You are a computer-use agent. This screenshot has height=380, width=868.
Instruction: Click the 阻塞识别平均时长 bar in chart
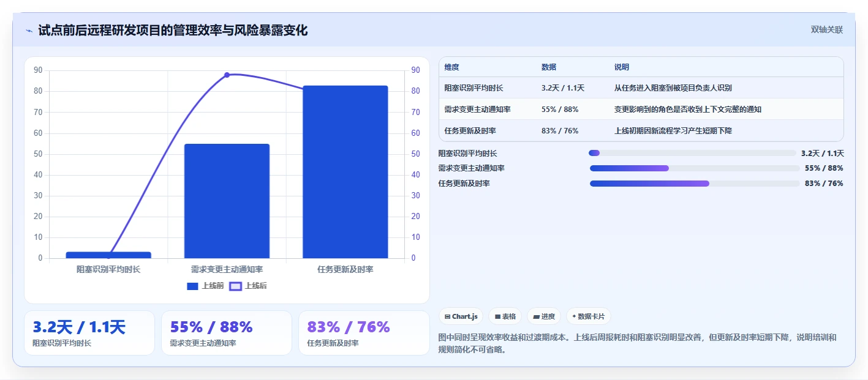pos(108,255)
